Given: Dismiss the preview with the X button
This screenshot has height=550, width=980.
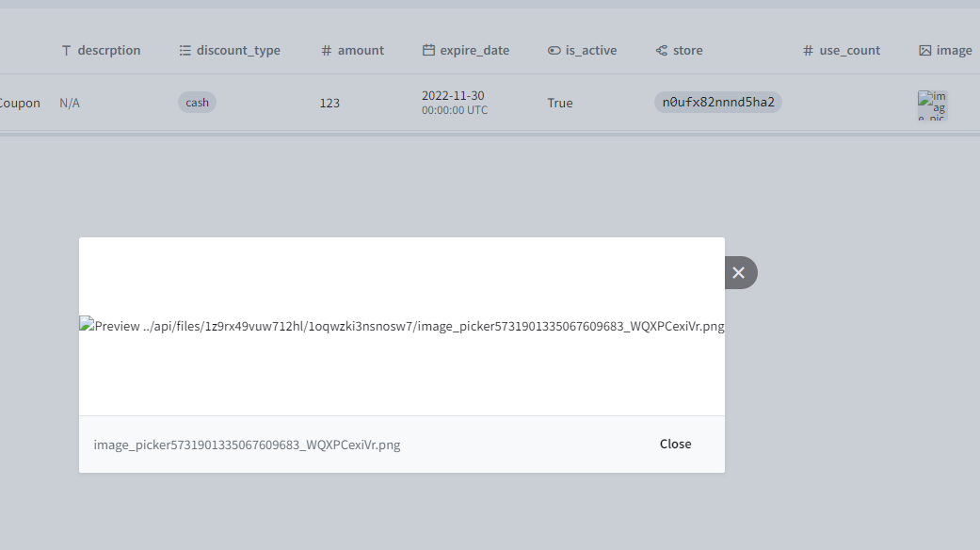Looking at the screenshot, I should (x=739, y=272).
